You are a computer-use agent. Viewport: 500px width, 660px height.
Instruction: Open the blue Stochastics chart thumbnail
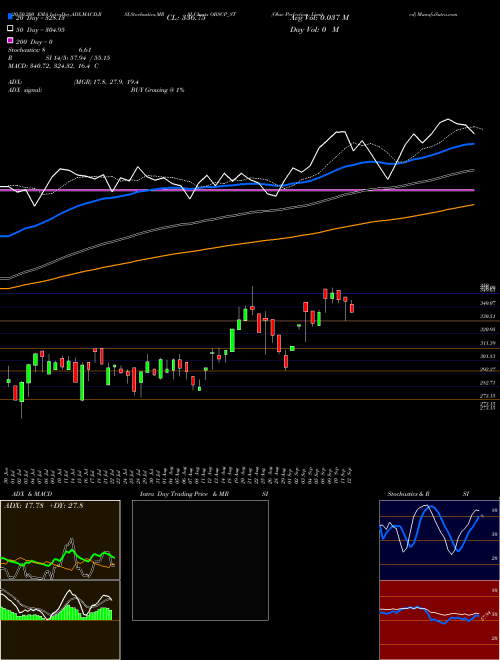(x=439, y=540)
